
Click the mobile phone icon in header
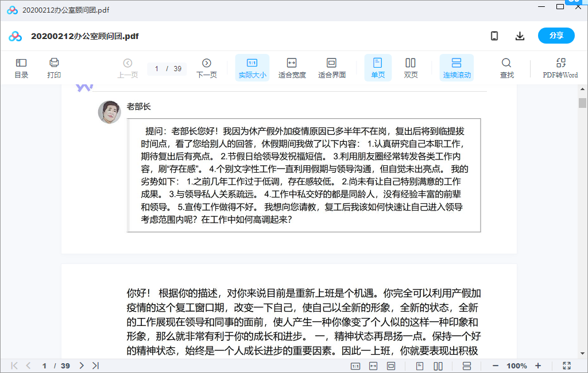(494, 36)
